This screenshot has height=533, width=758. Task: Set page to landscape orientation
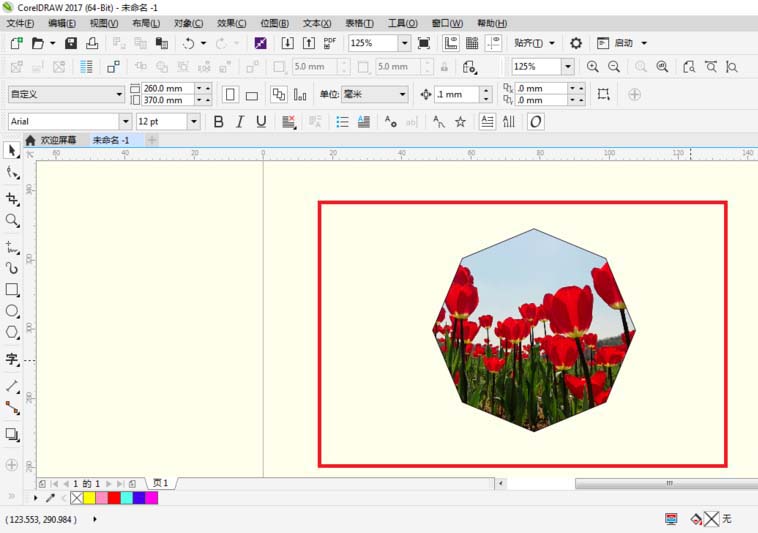(x=251, y=95)
